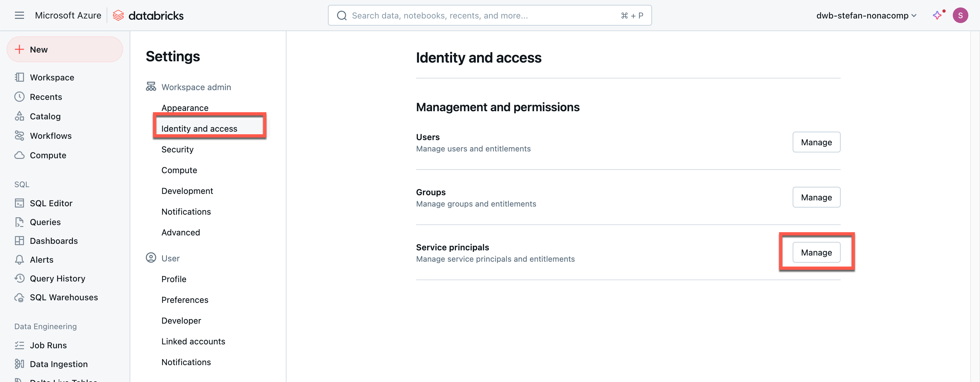The height and width of the screenshot is (382, 980).
Task: Open Recents clock icon in sidebar
Action: click(x=19, y=97)
